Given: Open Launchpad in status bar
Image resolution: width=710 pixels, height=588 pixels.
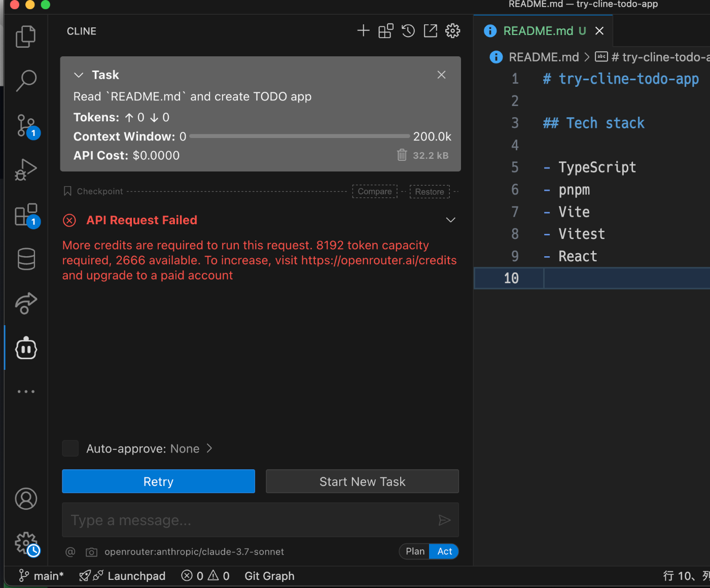Looking at the screenshot, I should coord(123,576).
